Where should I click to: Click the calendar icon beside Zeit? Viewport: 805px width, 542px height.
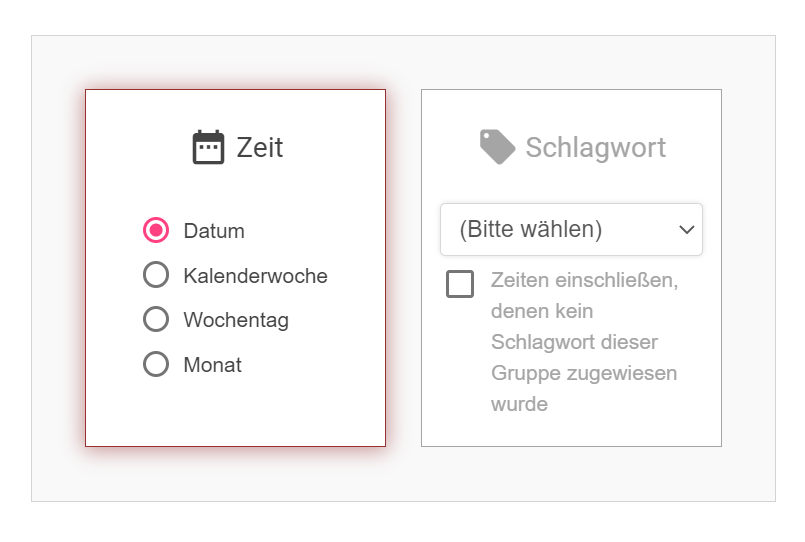tap(208, 147)
